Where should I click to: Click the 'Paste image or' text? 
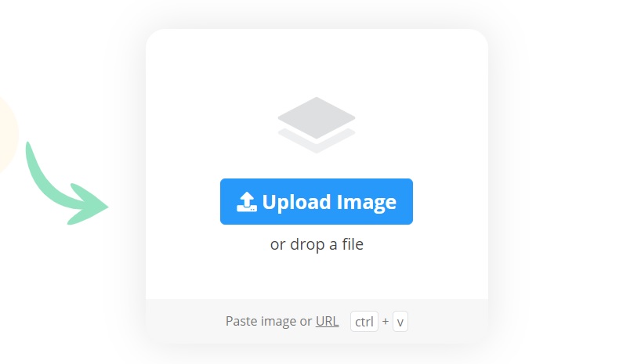(x=269, y=321)
